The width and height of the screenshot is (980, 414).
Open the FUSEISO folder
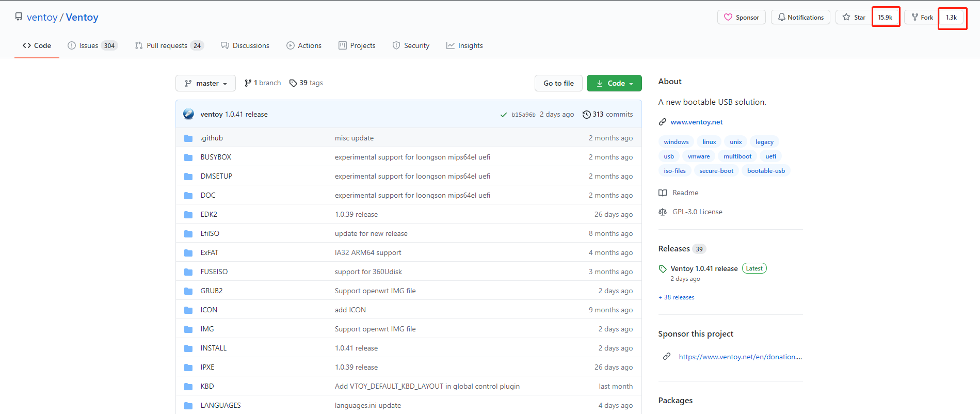[x=214, y=272]
